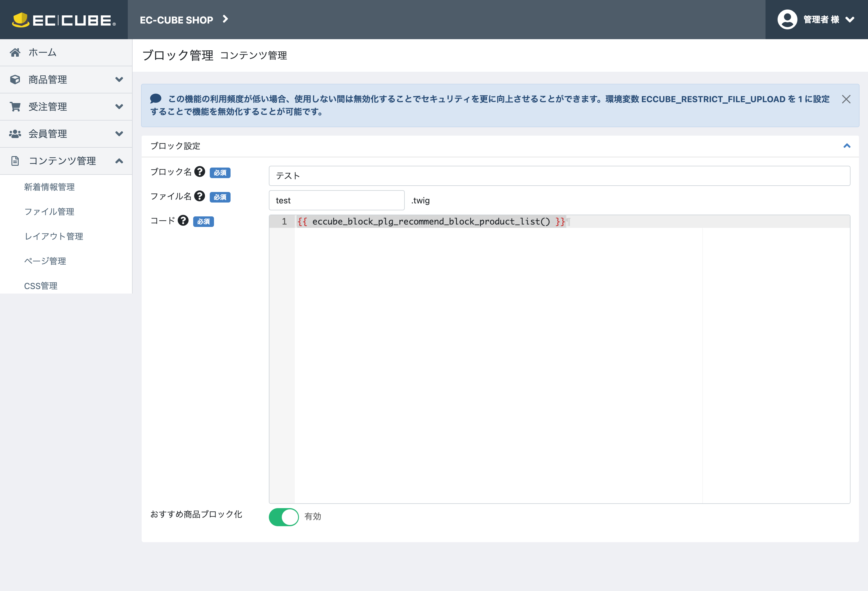This screenshot has width=868, height=591.
Task: Click the 必須 badge next to ファイル名
Action: pyautogui.click(x=220, y=197)
